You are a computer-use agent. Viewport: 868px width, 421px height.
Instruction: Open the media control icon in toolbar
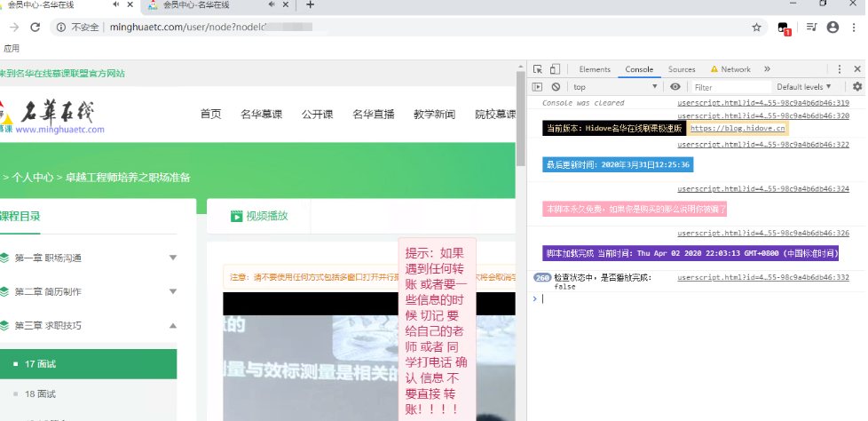811,28
